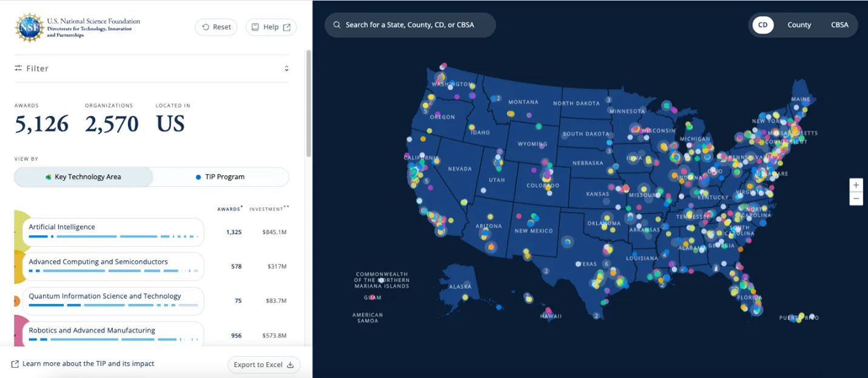Open Robotics and Advanced Manufacturing row
Screen dimensions: 868x378
[x=114, y=335]
